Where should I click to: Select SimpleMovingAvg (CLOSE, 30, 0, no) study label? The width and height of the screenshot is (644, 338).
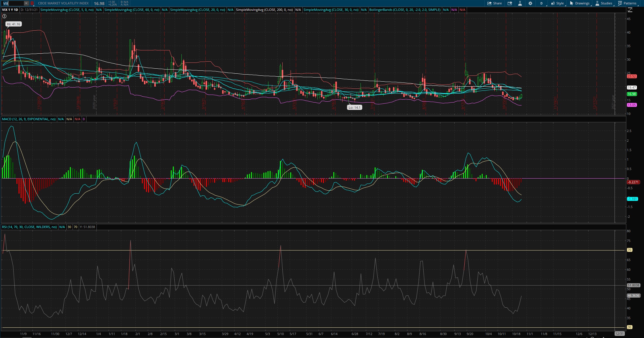[331, 10]
